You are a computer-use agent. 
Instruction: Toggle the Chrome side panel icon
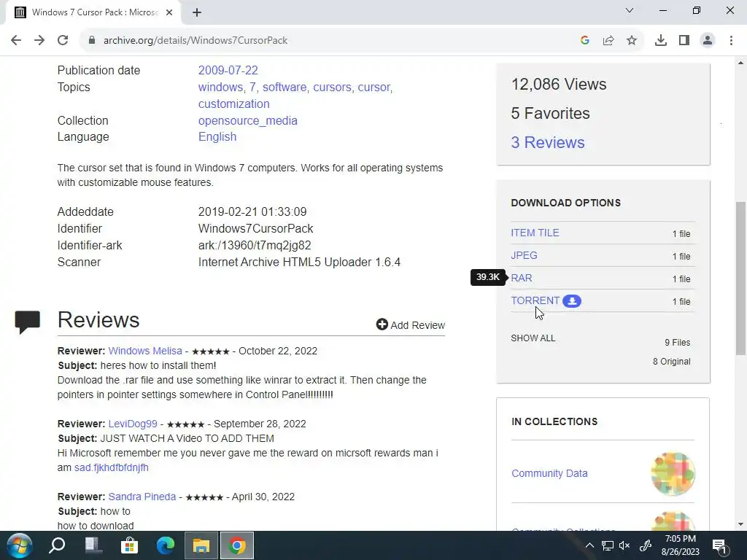tap(684, 41)
